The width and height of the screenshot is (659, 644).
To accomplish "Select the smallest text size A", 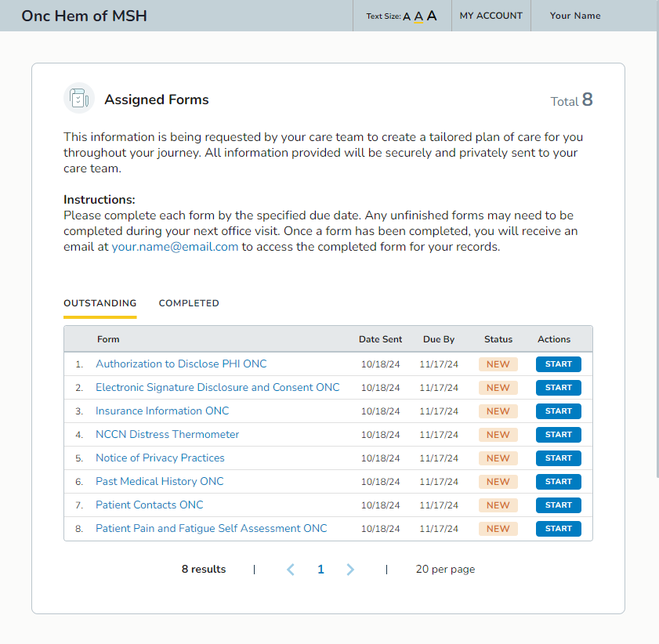I will pos(407,16).
